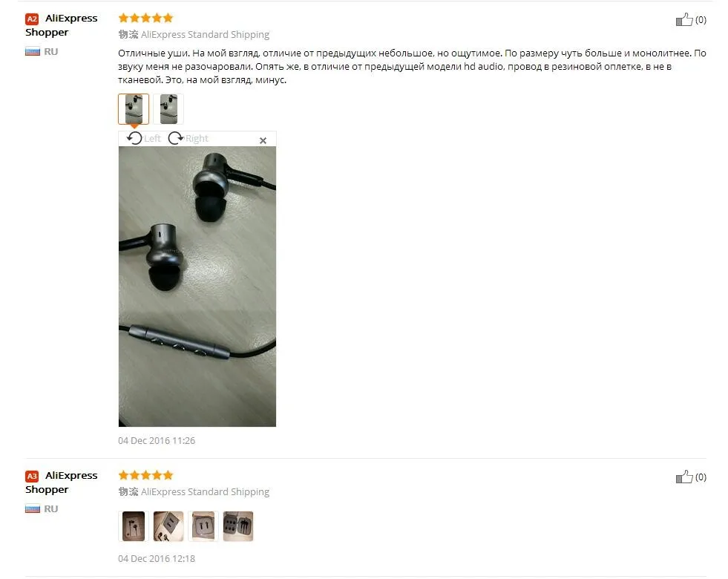
Task: Click the first review's five-star rating
Action: click(x=145, y=18)
